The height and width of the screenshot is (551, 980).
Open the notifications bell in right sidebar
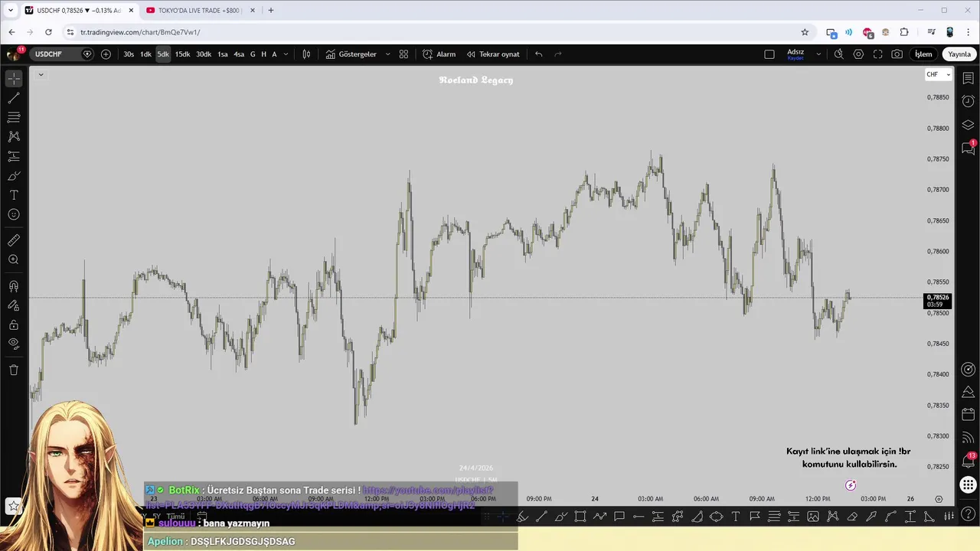click(x=969, y=461)
